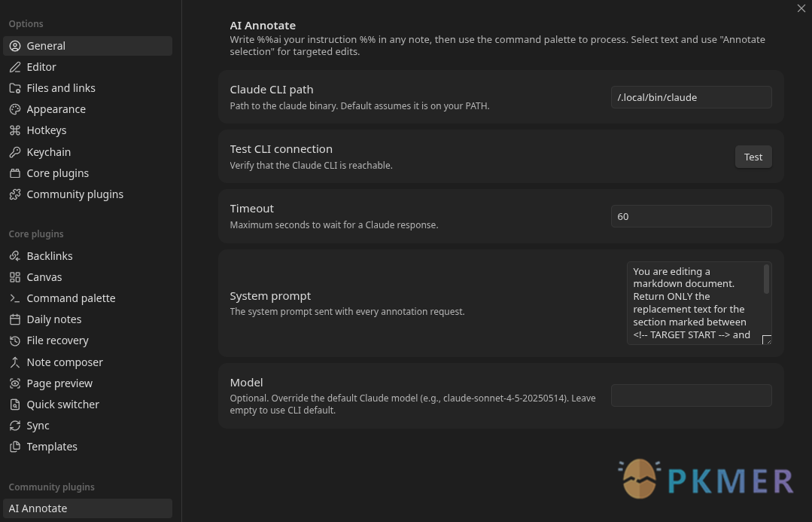This screenshot has height=522, width=812.
Task: Select AI Annotate plugin settings
Action: click(87, 508)
